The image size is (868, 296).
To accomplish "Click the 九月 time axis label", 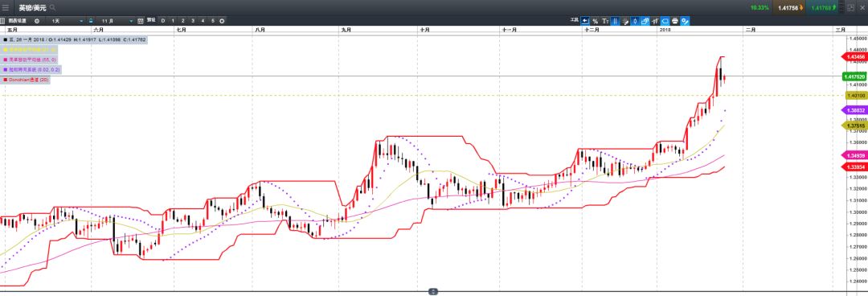I will coord(346,30).
